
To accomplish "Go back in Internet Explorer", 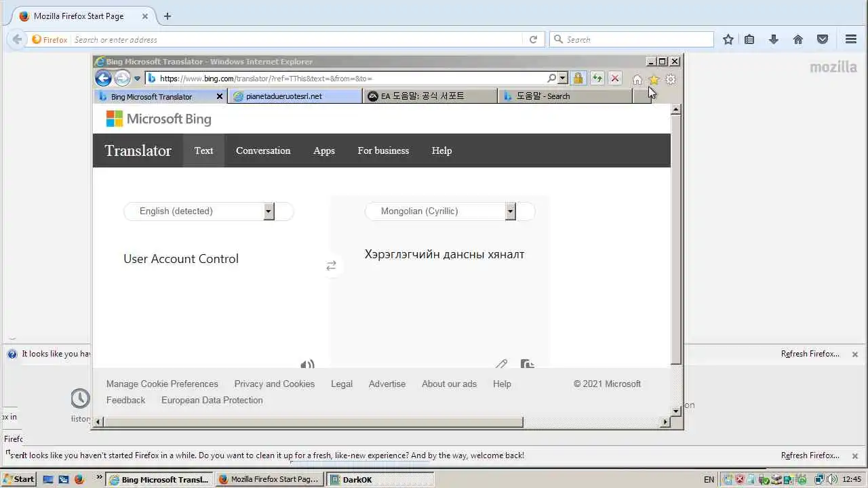I will click(103, 78).
